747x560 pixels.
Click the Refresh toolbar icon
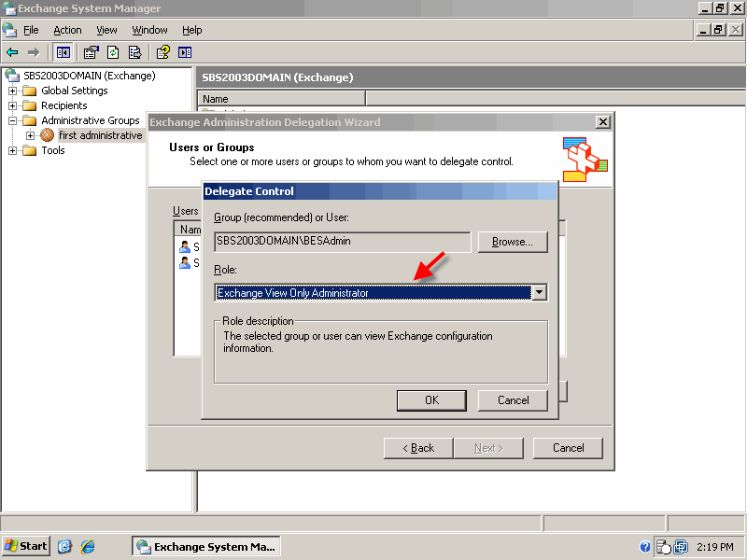pos(113,52)
